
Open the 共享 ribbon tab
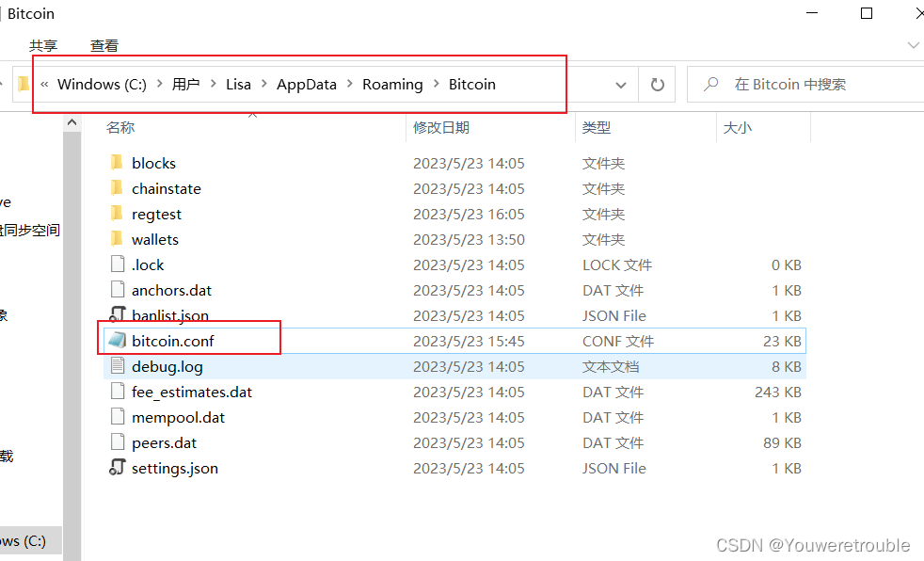pyautogui.click(x=43, y=45)
